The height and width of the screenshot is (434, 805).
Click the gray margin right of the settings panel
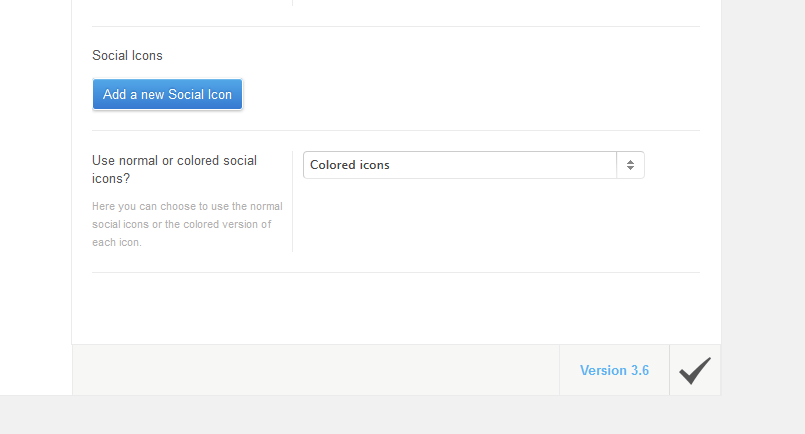coord(763,197)
